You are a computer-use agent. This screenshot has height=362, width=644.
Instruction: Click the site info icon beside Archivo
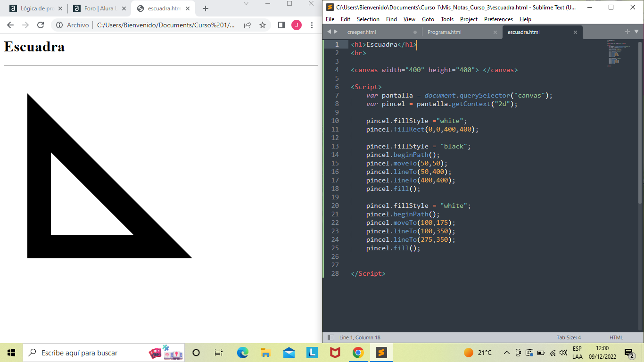[59, 25]
